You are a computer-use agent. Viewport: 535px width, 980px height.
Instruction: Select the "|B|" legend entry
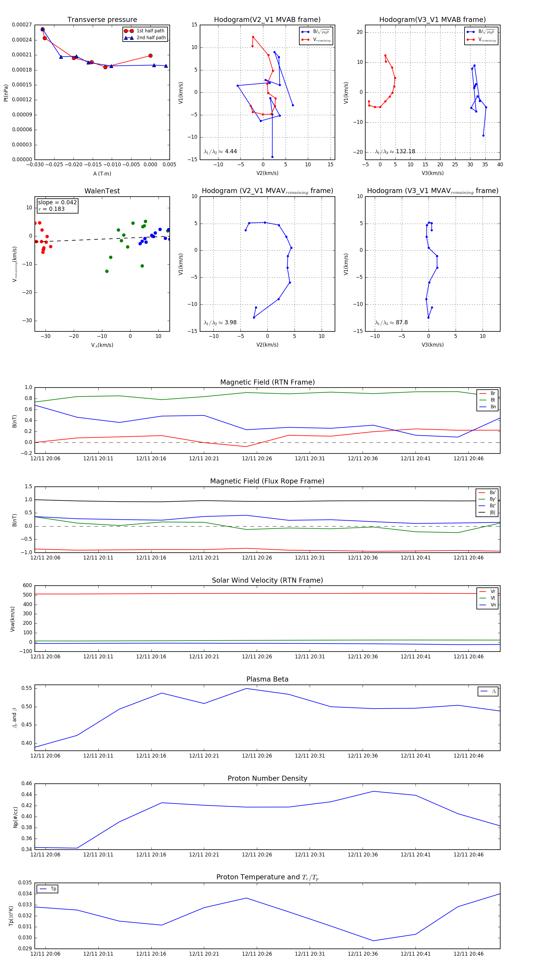tap(487, 513)
